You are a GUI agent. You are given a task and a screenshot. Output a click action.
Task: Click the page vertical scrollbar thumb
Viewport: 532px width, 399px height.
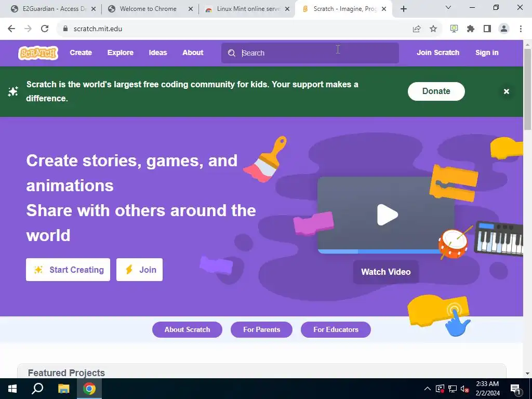(528, 89)
